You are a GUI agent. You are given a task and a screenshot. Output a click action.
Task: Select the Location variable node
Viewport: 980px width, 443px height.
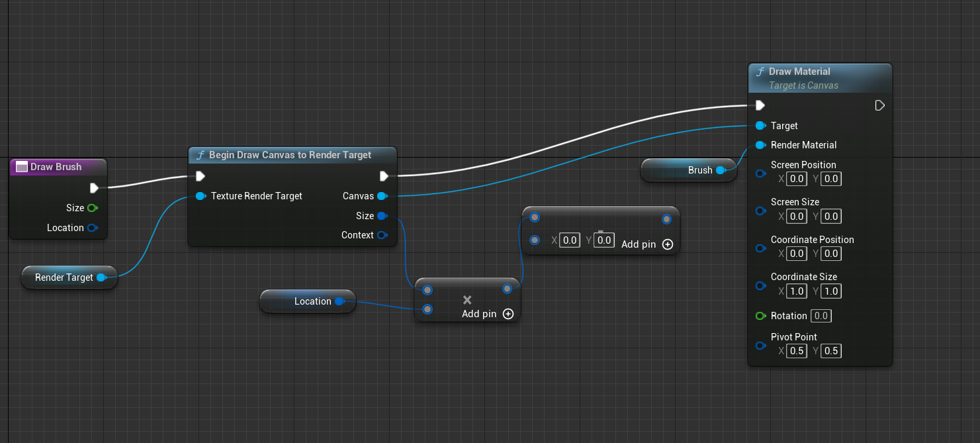(x=307, y=301)
